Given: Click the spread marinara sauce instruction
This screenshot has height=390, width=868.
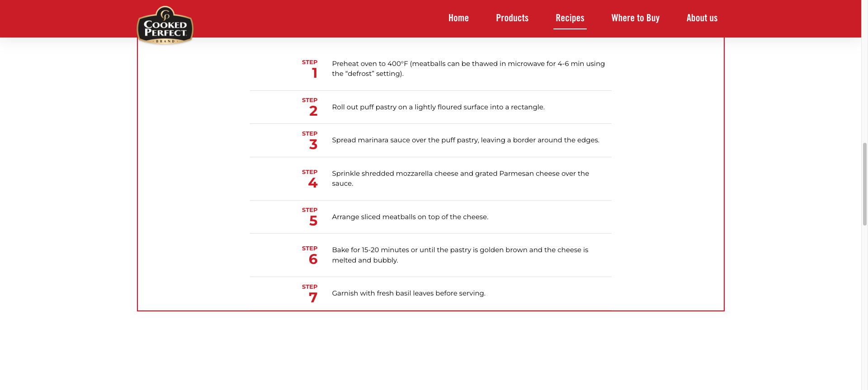Looking at the screenshot, I should click(x=465, y=140).
